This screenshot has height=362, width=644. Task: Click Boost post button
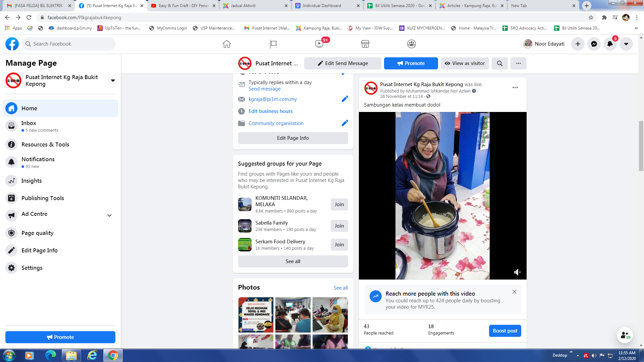(505, 331)
